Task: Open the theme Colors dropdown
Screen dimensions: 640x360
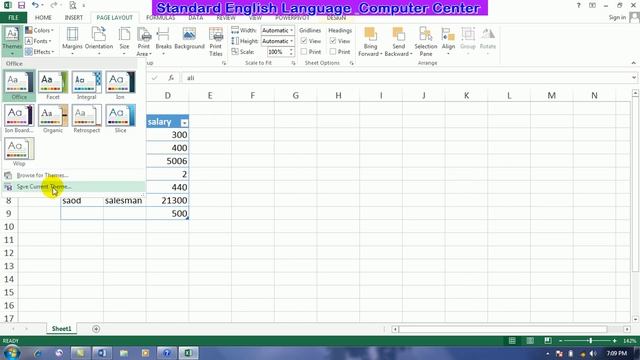Action: [x=40, y=30]
